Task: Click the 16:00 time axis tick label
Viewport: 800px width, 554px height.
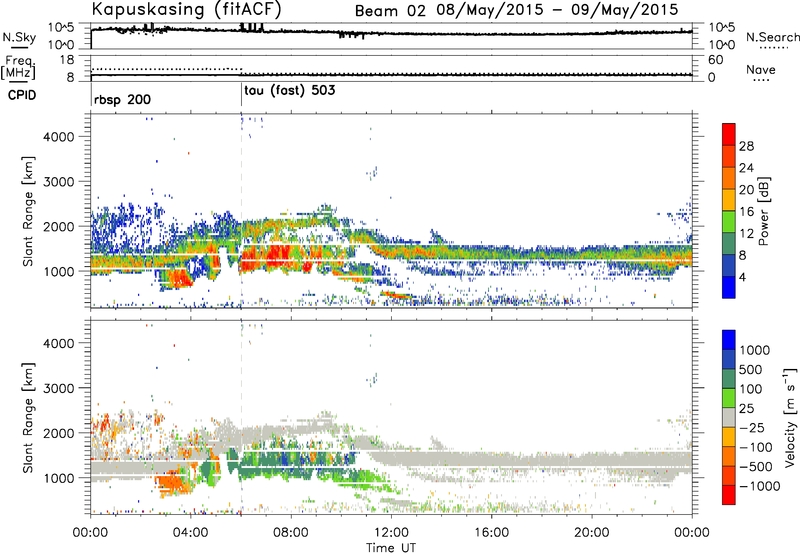Action: click(x=491, y=533)
